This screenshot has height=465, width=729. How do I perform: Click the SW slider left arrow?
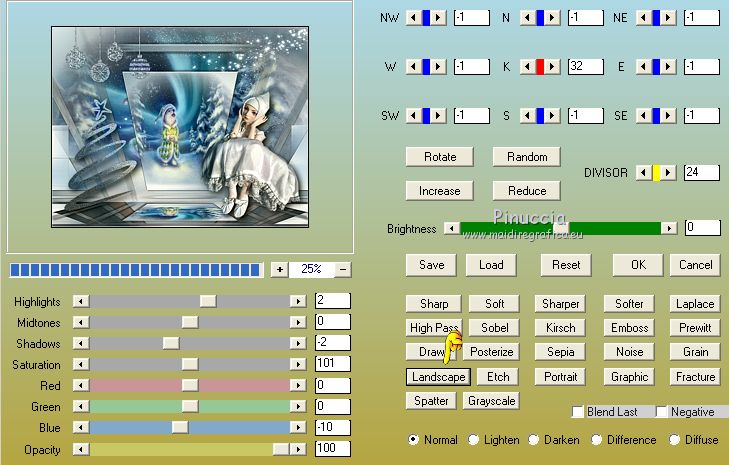(x=413, y=115)
